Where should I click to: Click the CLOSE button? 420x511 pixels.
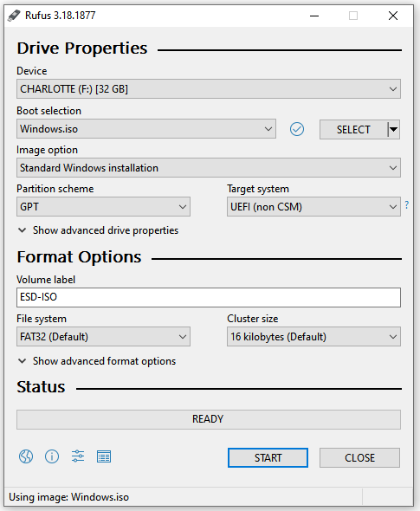[x=359, y=457]
